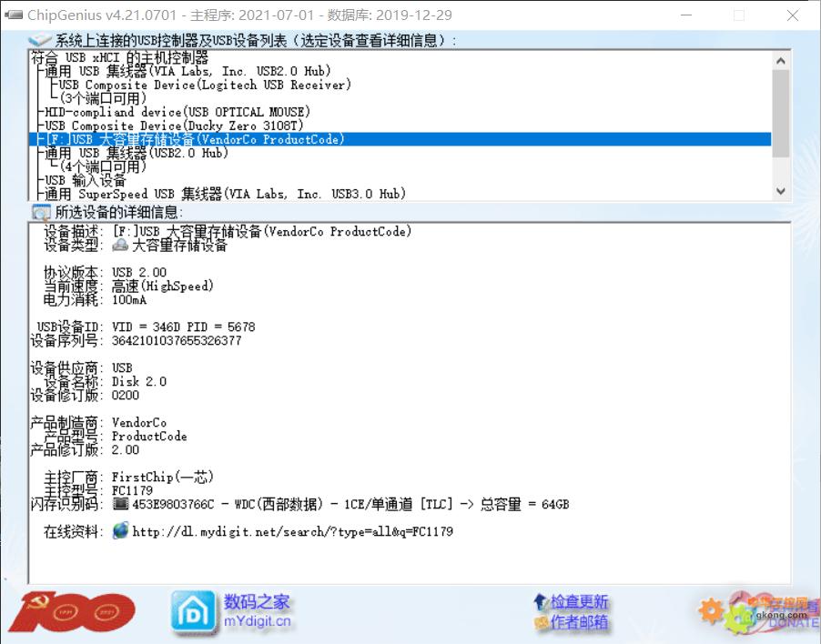Select the (3个端口可用) row
The width and height of the screenshot is (821, 644).
coord(103,98)
